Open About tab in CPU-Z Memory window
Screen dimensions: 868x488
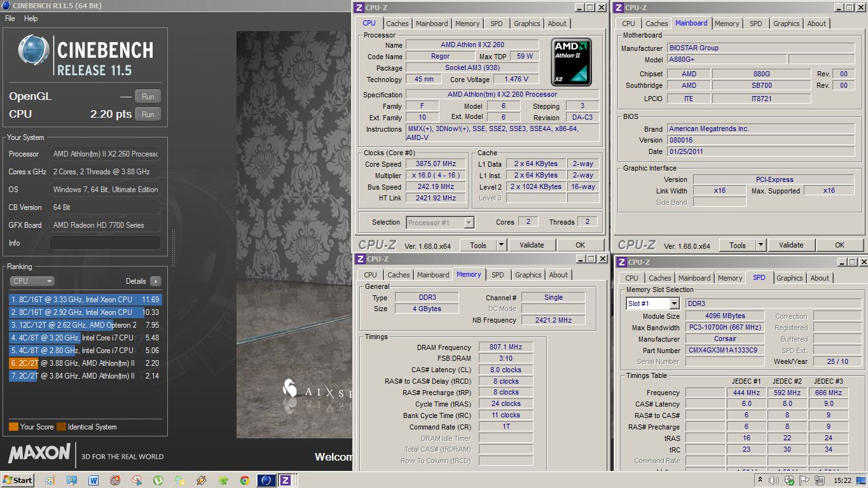[558, 275]
